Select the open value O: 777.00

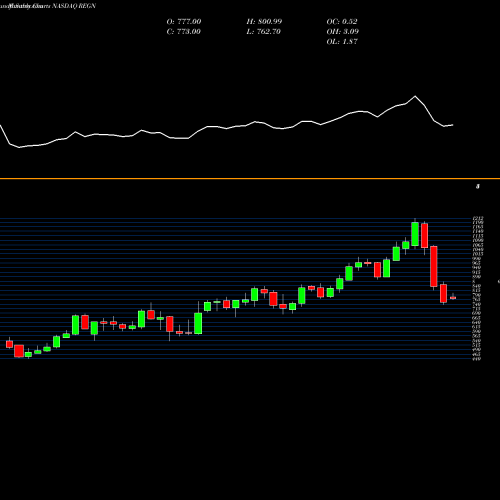pyautogui.click(x=184, y=21)
